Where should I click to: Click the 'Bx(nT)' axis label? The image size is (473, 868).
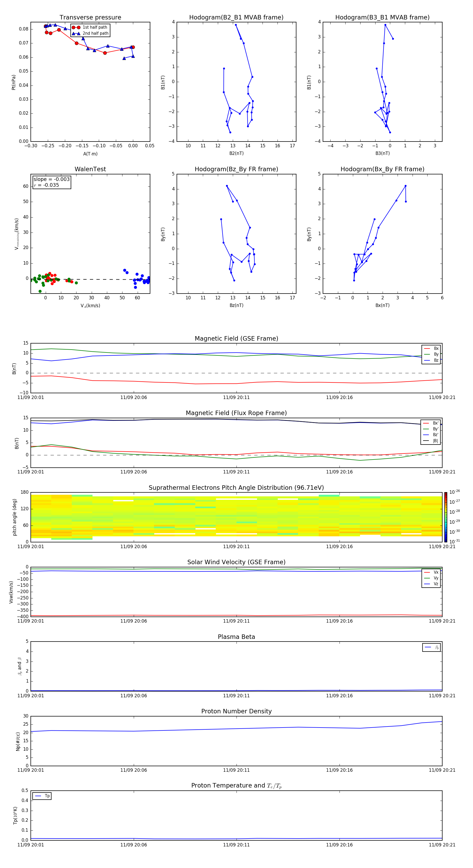382,305
